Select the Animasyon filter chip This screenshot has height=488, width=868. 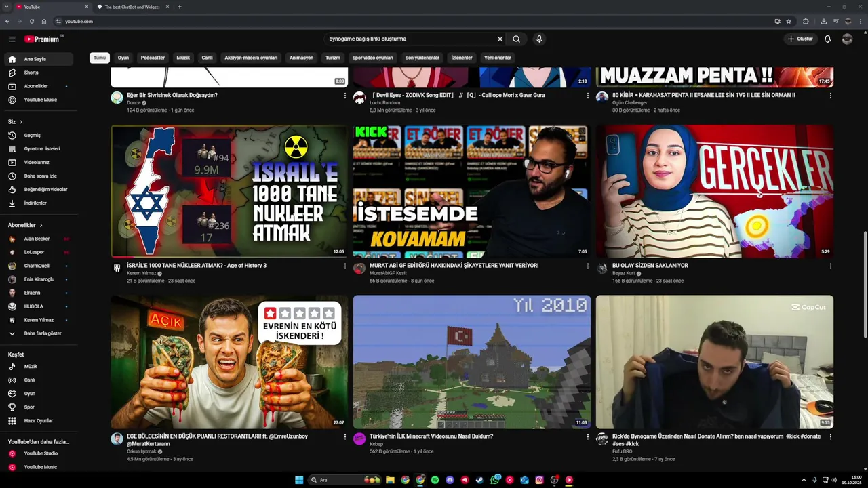click(x=301, y=58)
